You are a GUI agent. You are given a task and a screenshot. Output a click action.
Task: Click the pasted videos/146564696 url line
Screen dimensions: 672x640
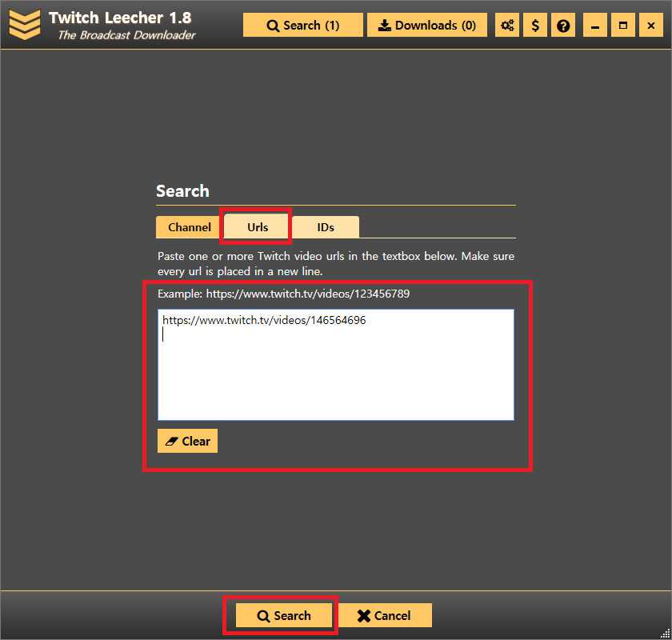pyautogui.click(x=264, y=321)
